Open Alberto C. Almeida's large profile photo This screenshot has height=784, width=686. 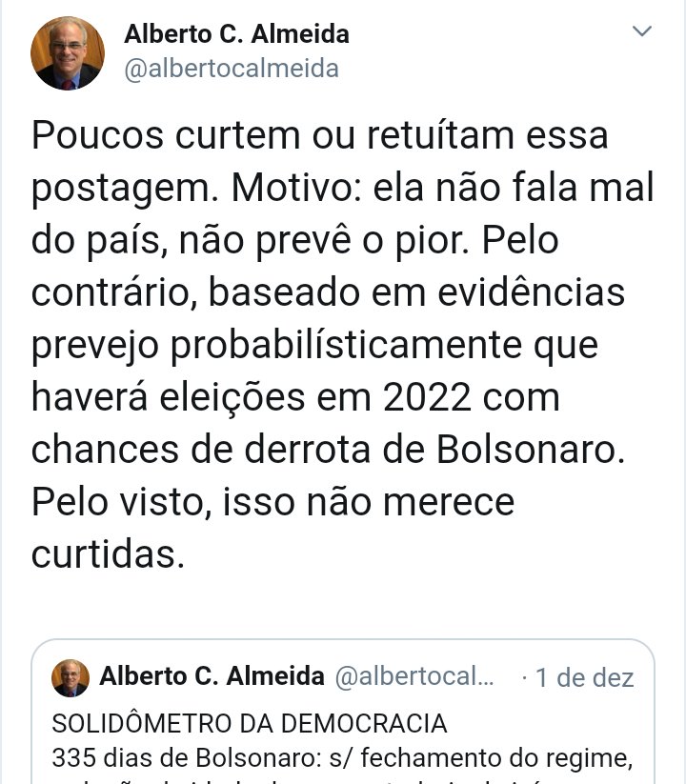pos(68,53)
